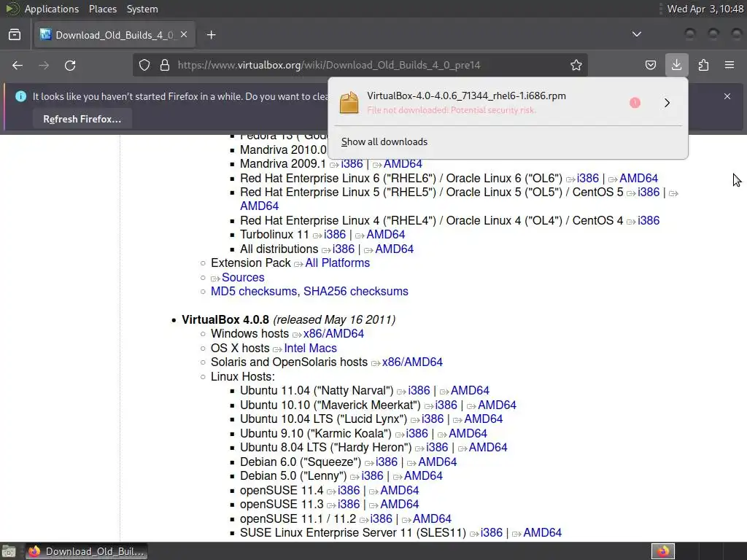Viewport: 747px width, 560px height.
Task: Download openSUSE 11.3 AMD64
Action: (x=400, y=504)
